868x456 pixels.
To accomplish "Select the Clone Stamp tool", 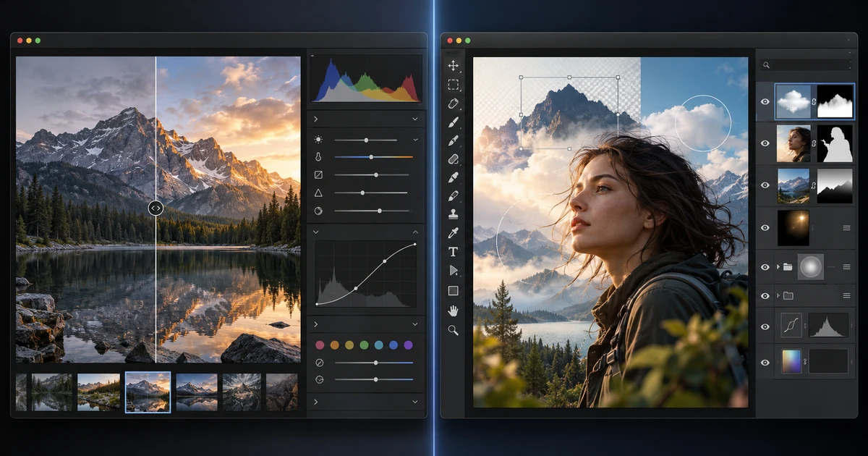I will (454, 214).
